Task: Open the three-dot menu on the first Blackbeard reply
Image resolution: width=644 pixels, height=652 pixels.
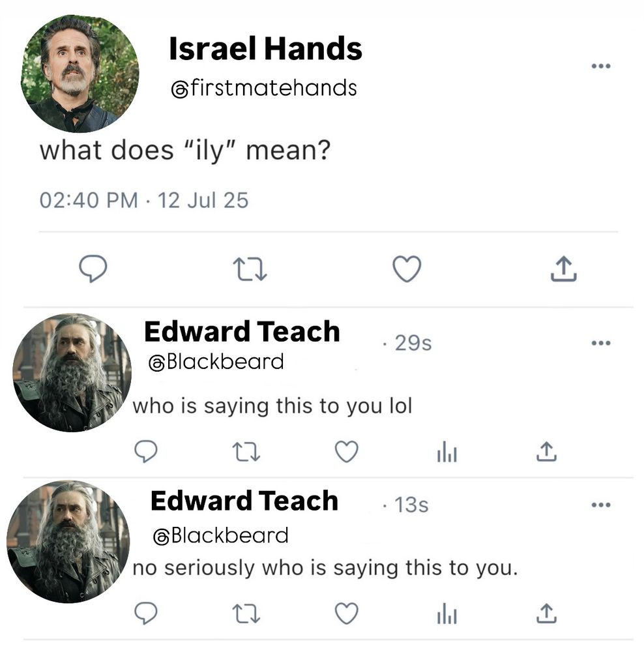Action: coord(601,342)
